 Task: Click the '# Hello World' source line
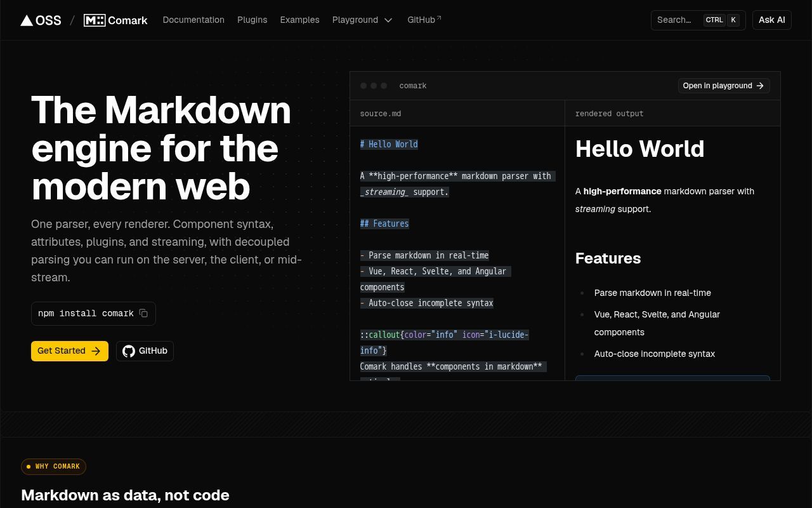tap(389, 144)
